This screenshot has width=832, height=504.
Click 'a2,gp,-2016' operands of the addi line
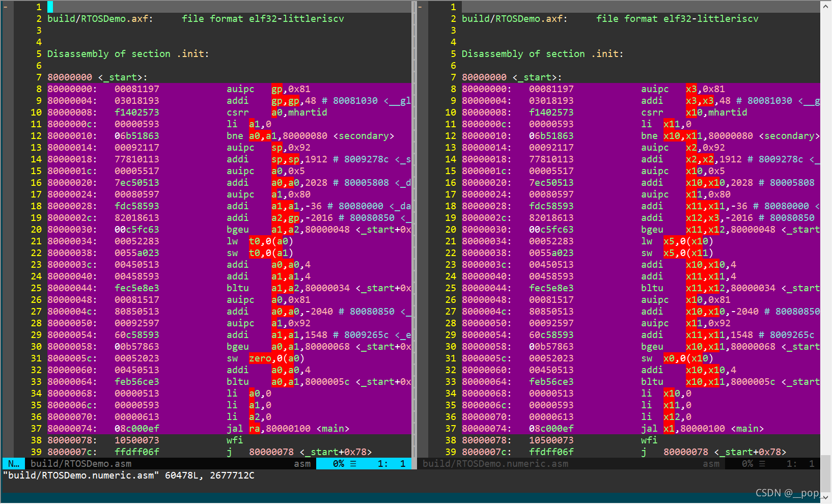tap(302, 218)
